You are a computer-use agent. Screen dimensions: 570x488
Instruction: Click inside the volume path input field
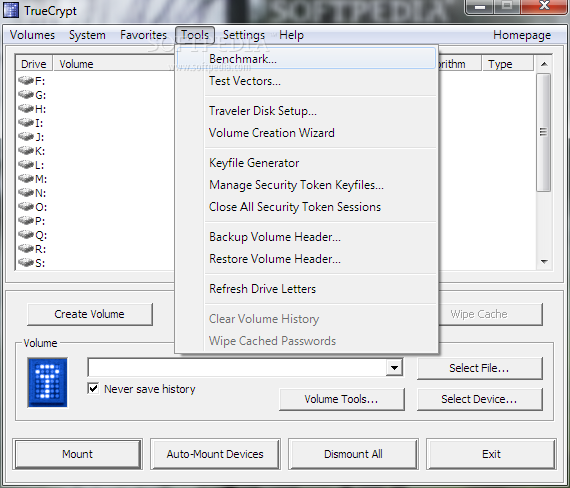237,367
